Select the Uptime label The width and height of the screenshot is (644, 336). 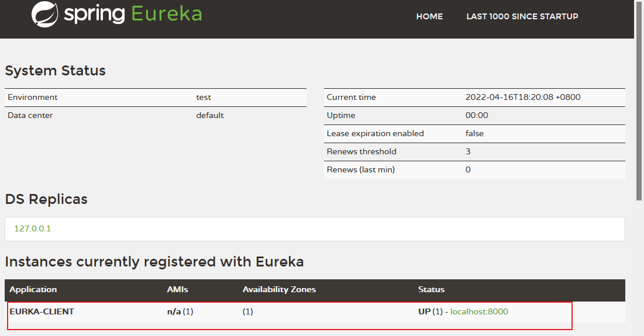(341, 115)
